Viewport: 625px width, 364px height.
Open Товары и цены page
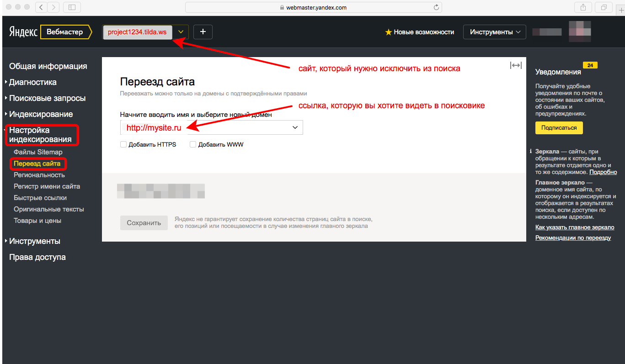[x=37, y=221]
